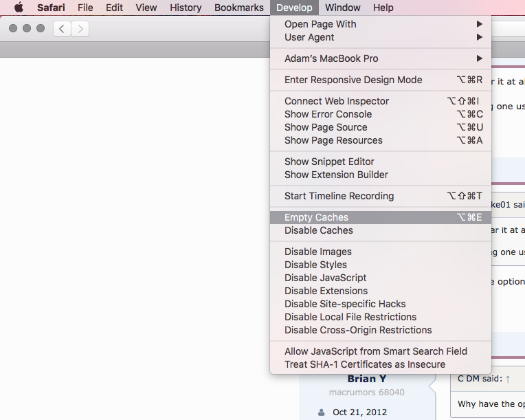
Task: Toggle Allow JavaScript from Smart Search Field
Action: tap(381, 351)
